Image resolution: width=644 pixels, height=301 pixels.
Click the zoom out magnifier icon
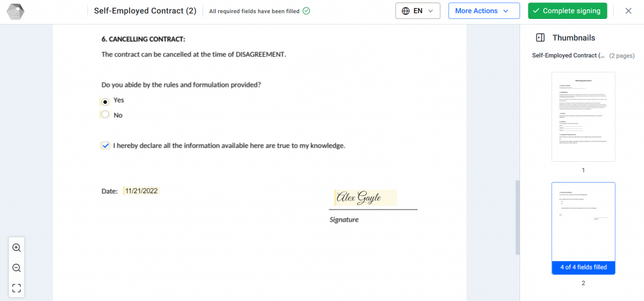pos(16,268)
